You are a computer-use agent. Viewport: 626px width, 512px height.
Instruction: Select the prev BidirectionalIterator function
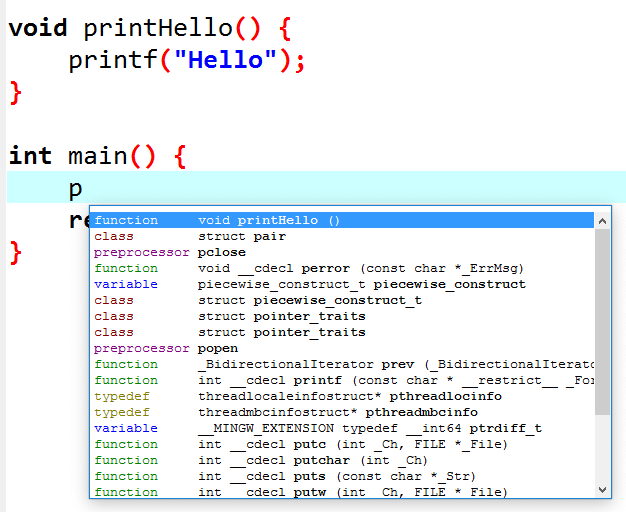342,364
